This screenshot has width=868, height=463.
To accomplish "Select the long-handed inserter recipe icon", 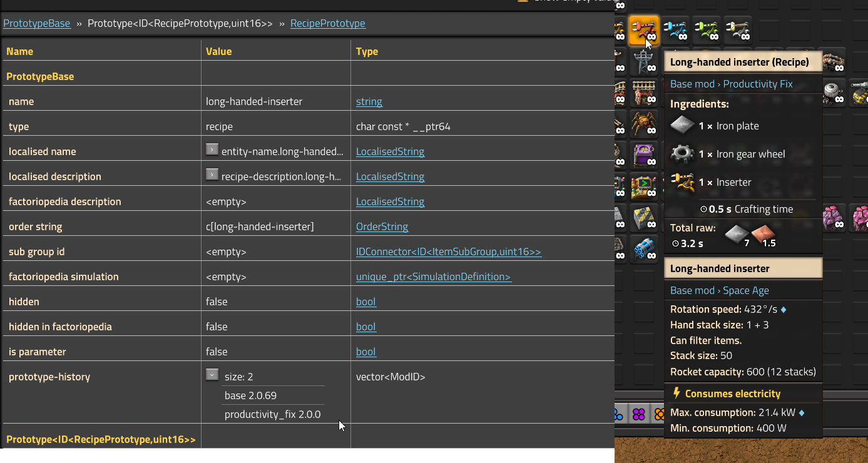I will coord(643,30).
